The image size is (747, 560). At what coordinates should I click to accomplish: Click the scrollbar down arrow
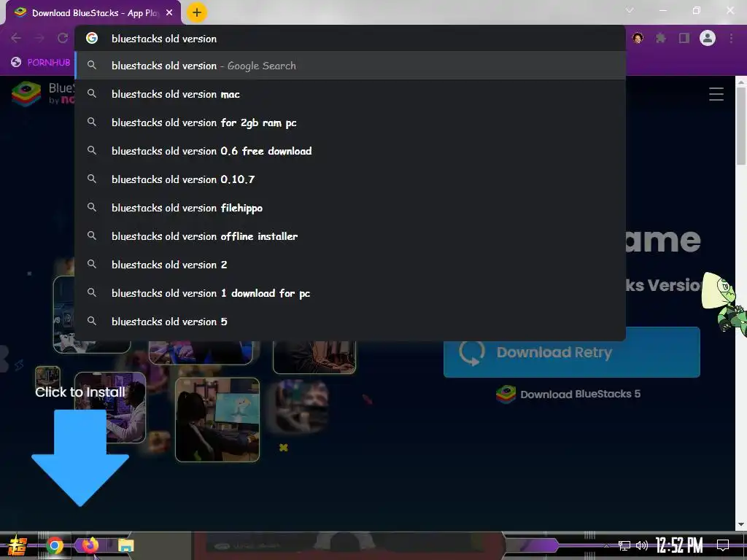click(741, 524)
